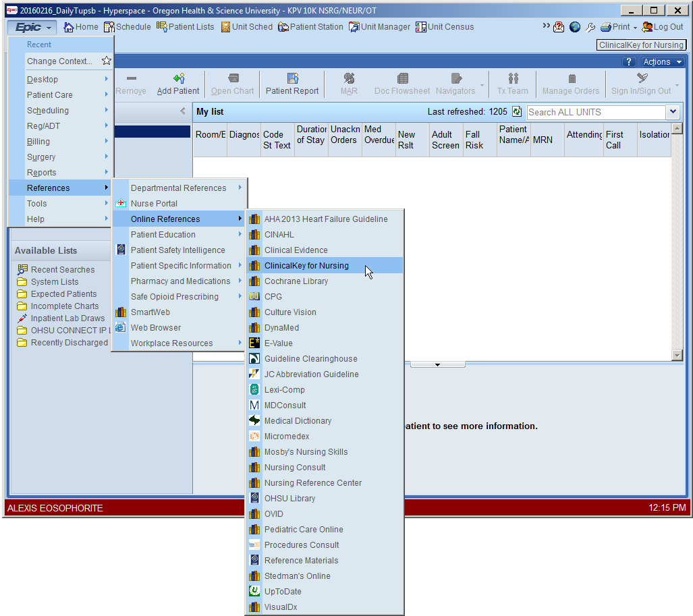
Task: Open the VisualDx reference entry
Action: [x=325, y=607]
